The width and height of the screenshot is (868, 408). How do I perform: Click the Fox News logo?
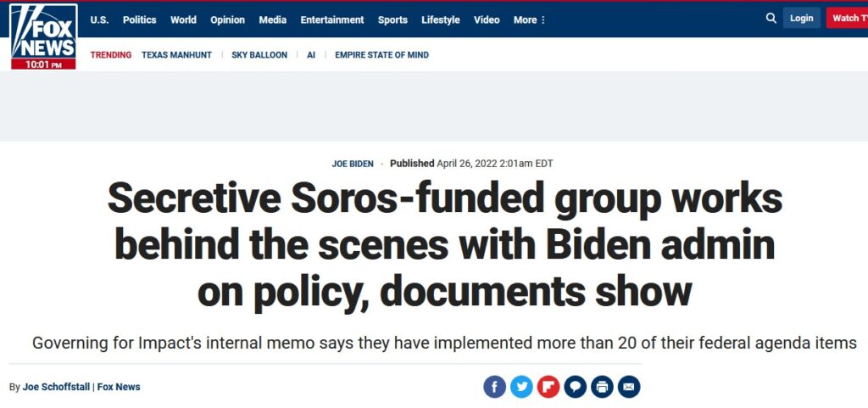(43, 36)
